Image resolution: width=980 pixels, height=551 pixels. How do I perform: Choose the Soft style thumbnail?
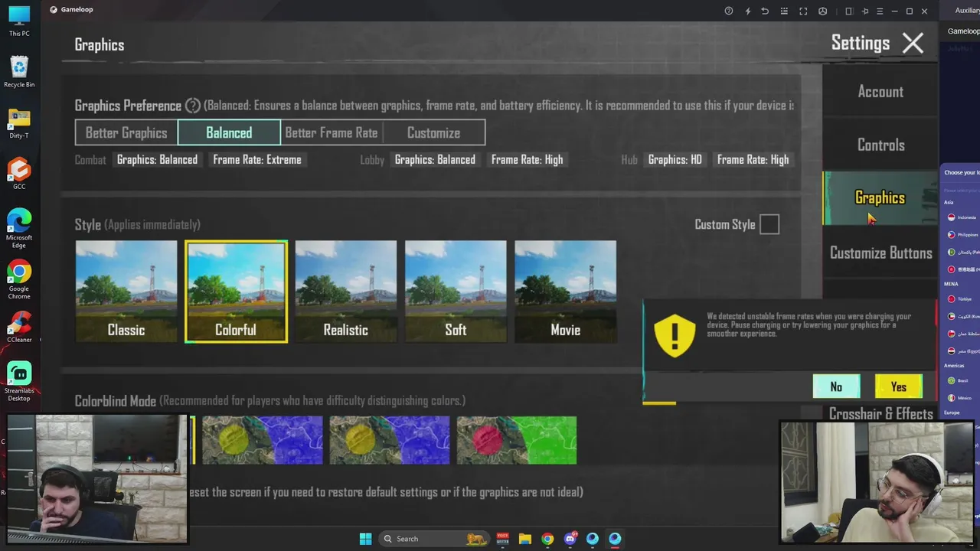[456, 292]
